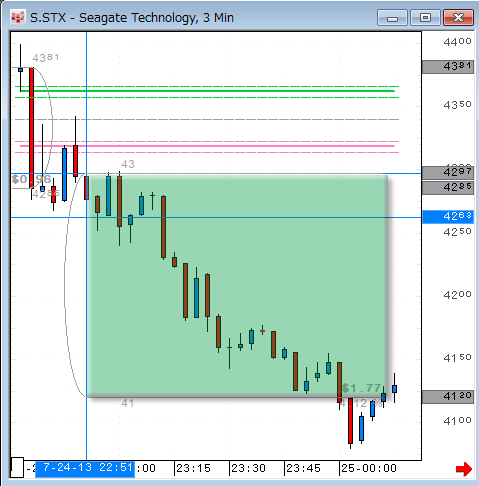Click the $0.96 range label at left

tap(32, 180)
